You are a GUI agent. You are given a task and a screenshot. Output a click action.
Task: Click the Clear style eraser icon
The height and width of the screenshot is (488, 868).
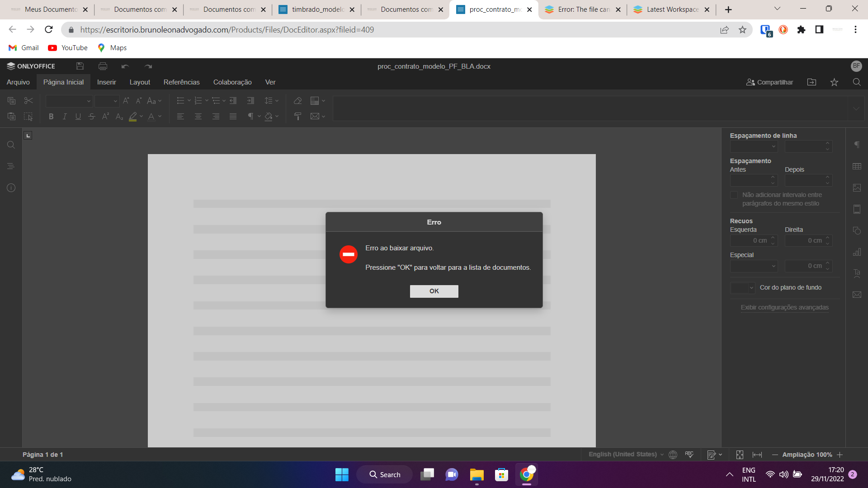click(x=297, y=101)
